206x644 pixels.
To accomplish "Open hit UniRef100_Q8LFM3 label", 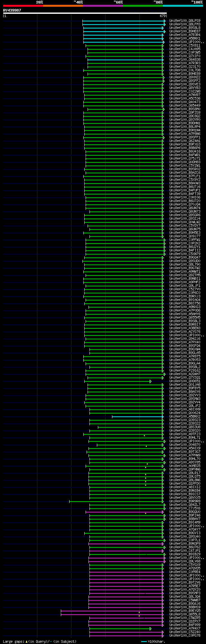I will (x=185, y=24).
